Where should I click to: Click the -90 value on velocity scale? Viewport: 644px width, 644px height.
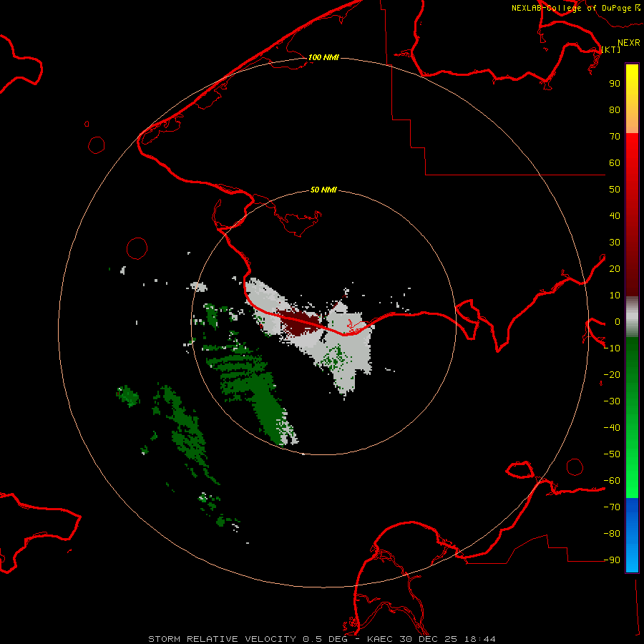click(x=612, y=560)
